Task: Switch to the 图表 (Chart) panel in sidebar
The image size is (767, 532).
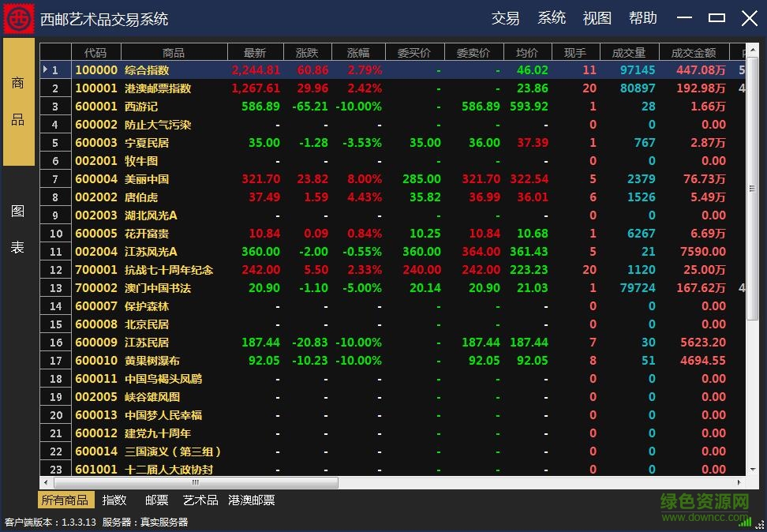Action: (17, 229)
